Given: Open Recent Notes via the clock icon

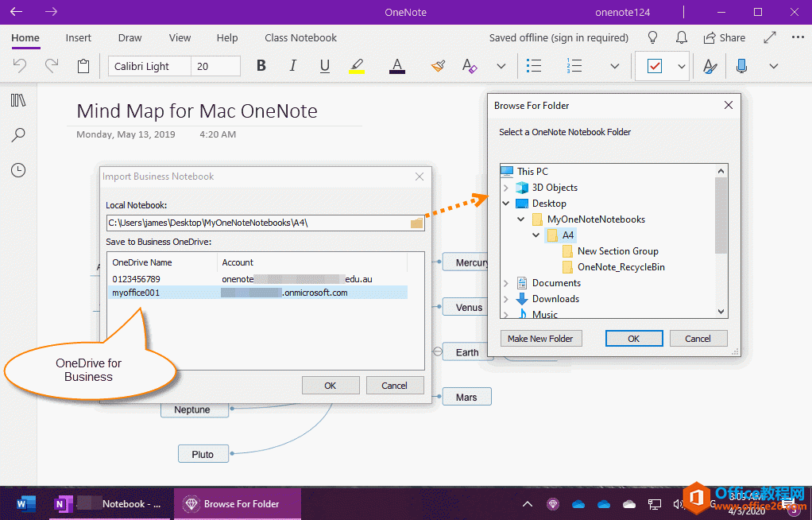Looking at the screenshot, I should coord(18,169).
